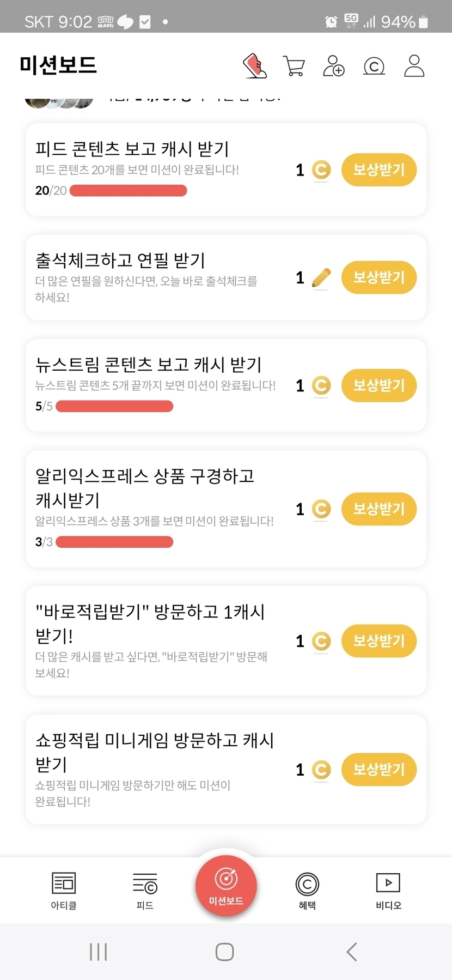452x980 pixels.
Task: Tap the invite friend icon
Action: pos(333,66)
